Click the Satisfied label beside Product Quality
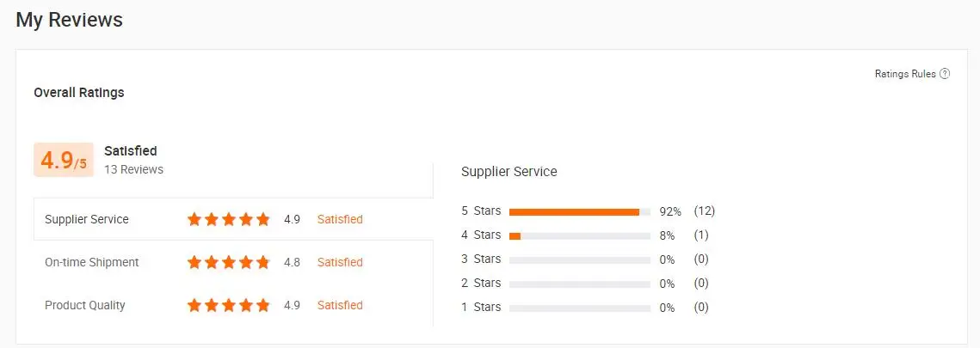Viewport: 980px width, 348px height. 340,305
